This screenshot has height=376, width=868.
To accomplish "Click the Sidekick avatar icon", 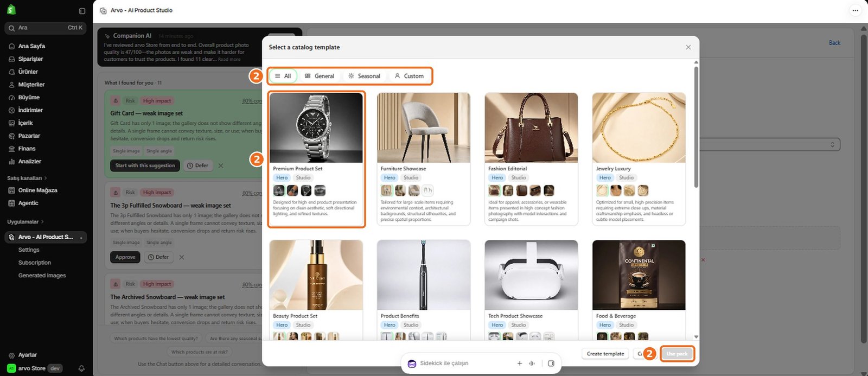I will pyautogui.click(x=412, y=364).
